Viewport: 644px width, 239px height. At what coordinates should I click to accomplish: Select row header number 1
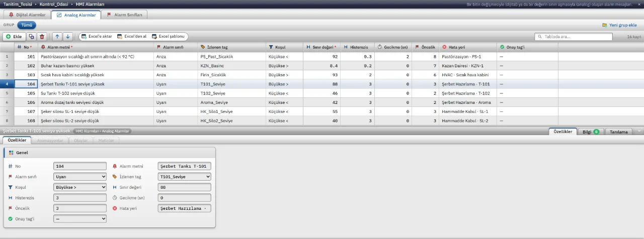tap(7, 57)
